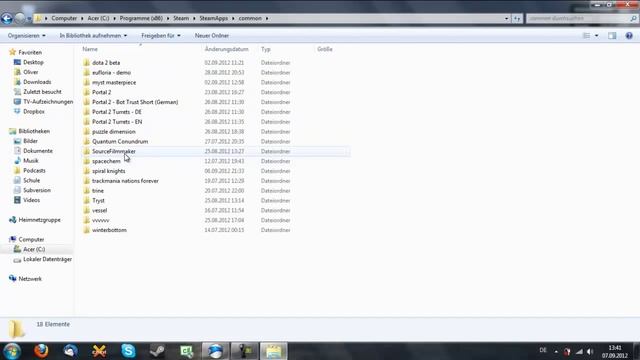Select the puzzle dimension folder
Viewport: 640px width, 360px height.
click(113, 132)
